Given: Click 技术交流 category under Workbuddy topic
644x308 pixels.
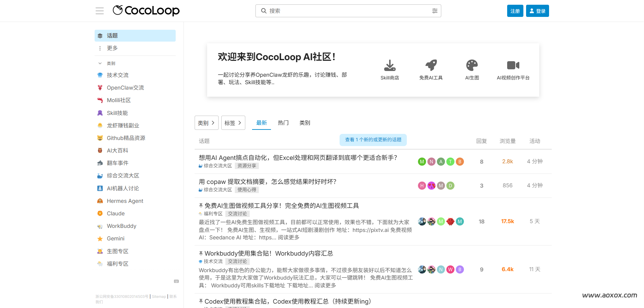Looking at the screenshot, I should coord(211,261).
